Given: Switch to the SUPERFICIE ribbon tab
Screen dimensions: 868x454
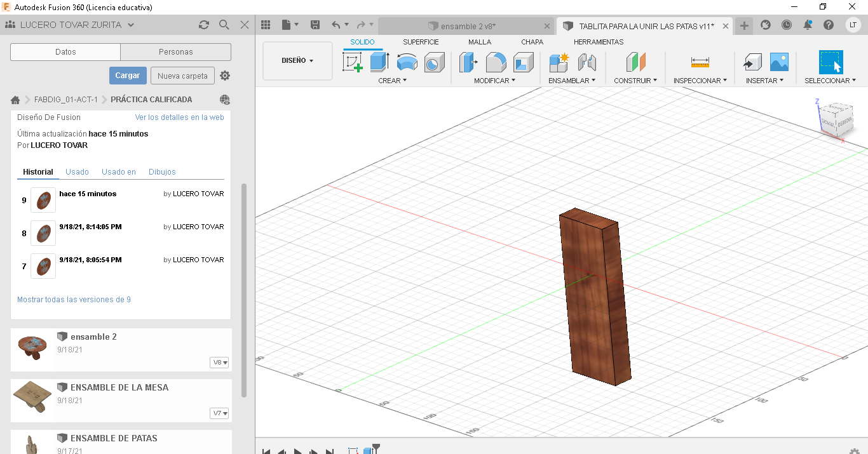Looking at the screenshot, I should pos(421,42).
